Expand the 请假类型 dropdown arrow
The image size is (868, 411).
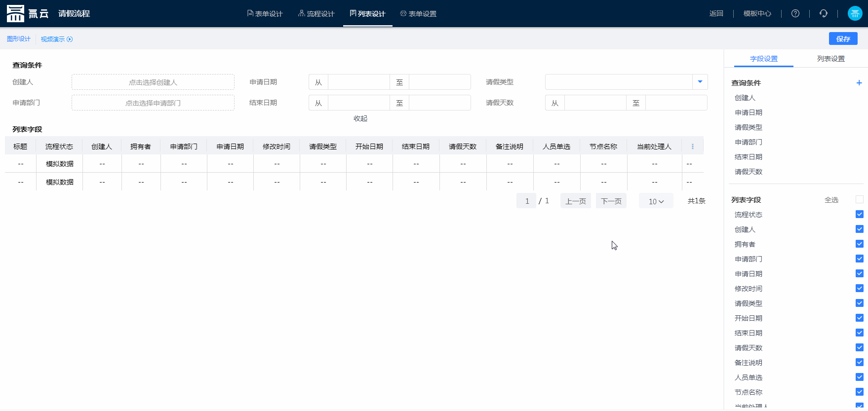tap(700, 82)
